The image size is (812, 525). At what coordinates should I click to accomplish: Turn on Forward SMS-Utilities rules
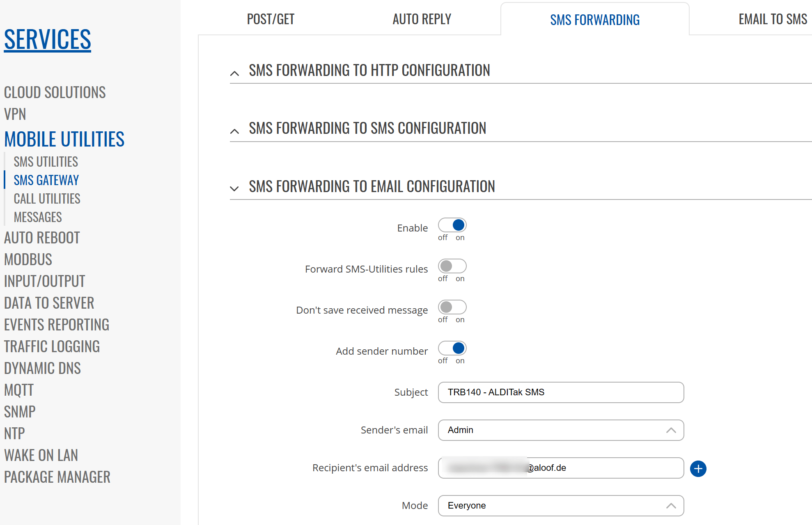coord(452,266)
